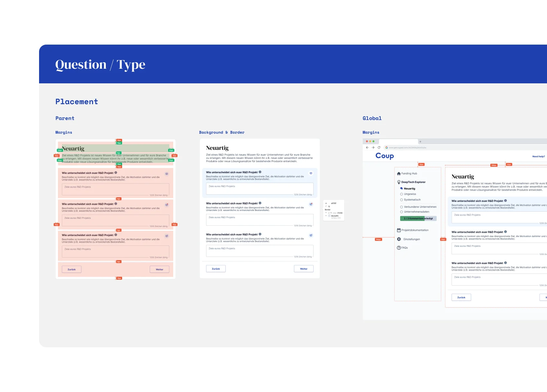
Task: Click the DeepTech Explorer lightbulb icon
Action: coord(399,182)
